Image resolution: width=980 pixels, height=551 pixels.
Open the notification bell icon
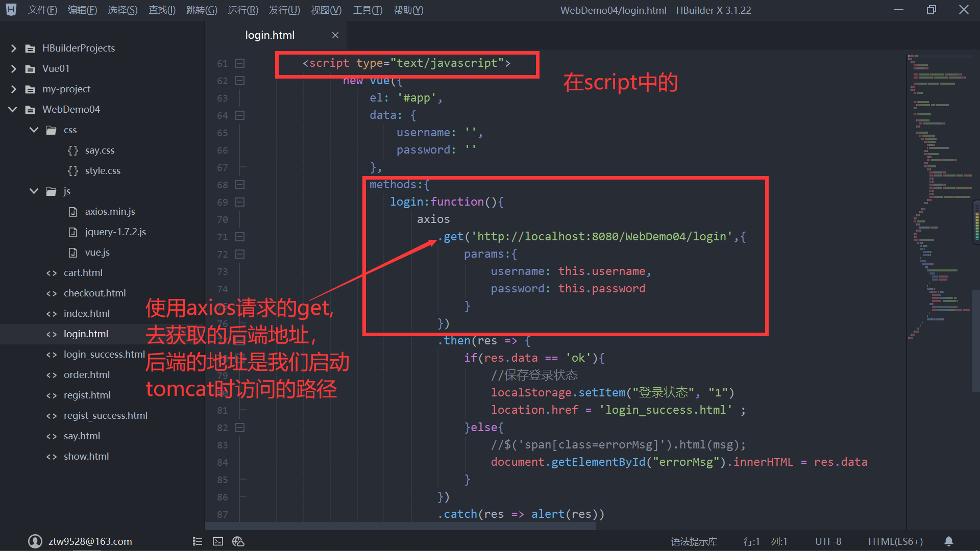(x=948, y=541)
